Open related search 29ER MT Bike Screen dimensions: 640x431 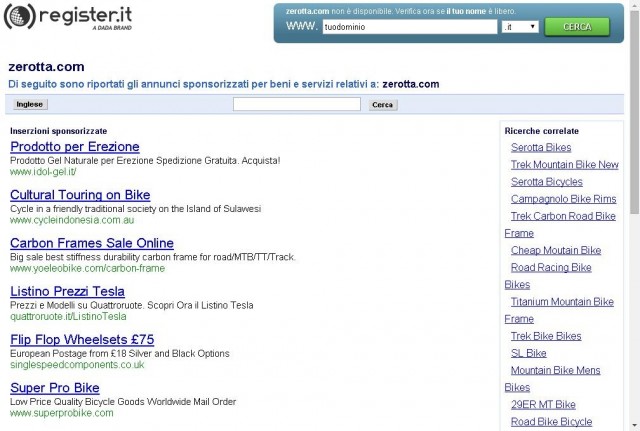[543, 404]
